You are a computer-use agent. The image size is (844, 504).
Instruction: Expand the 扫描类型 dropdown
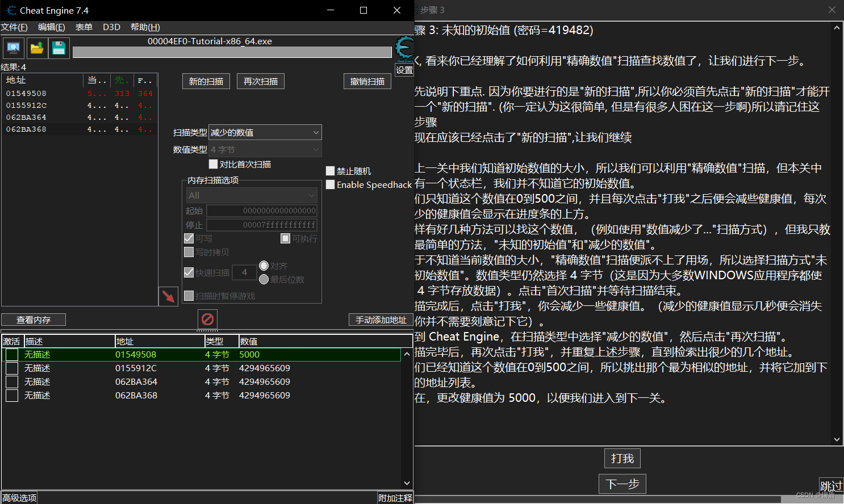[x=265, y=132]
